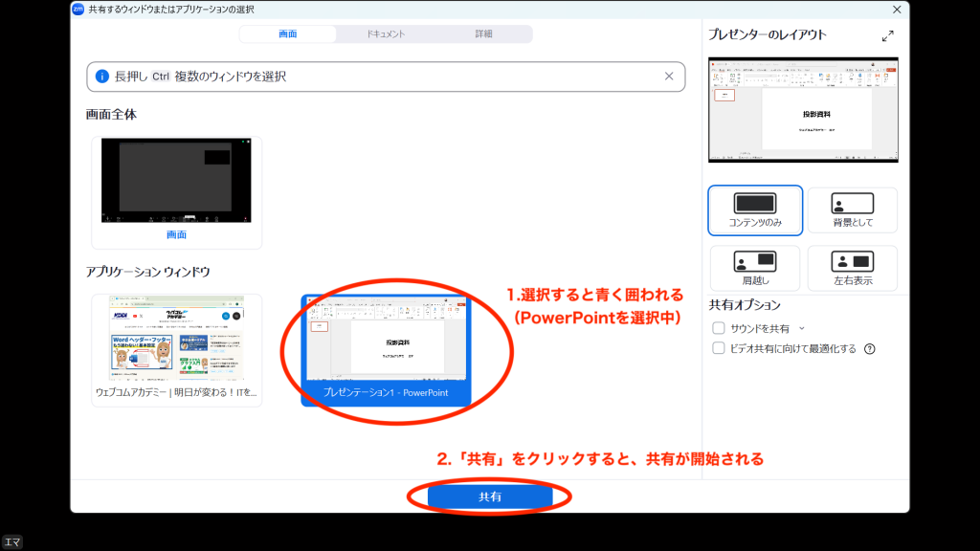
Task: Select the 左右表示 layout icon
Action: pos(850,268)
